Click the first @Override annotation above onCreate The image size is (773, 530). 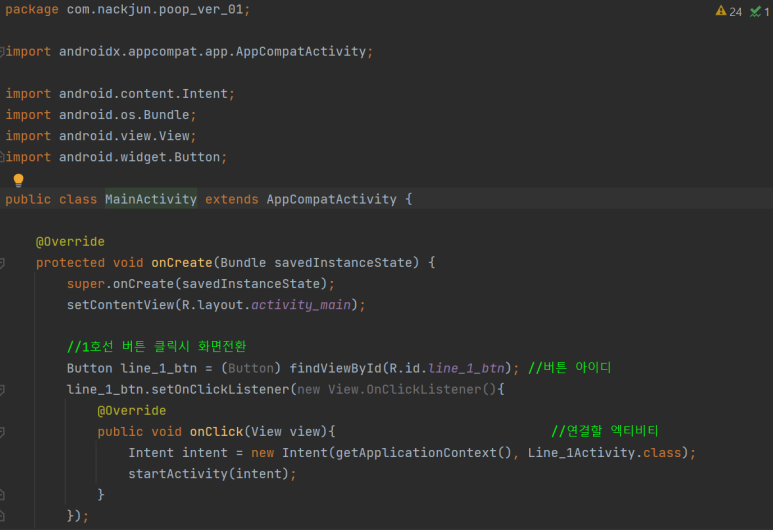pos(70,242)
